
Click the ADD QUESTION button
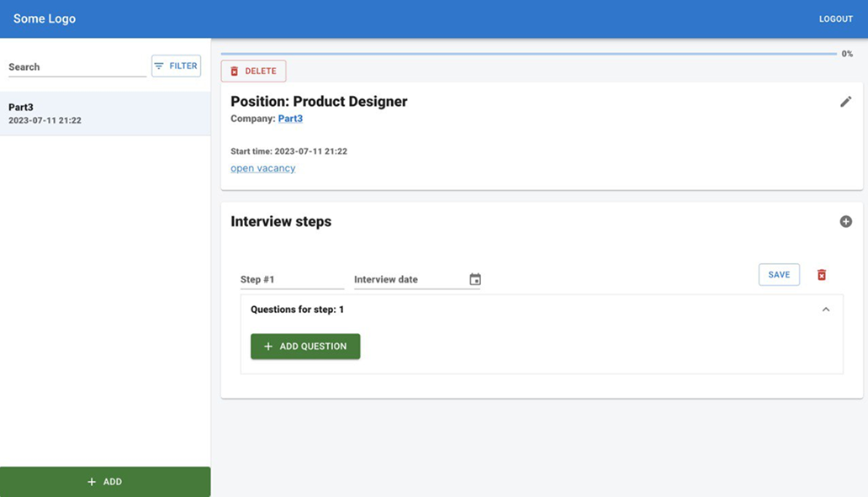click(305, 346)
